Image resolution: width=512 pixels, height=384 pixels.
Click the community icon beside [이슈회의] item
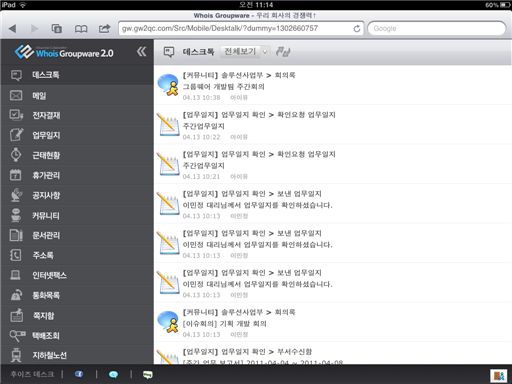coord(168,322)
